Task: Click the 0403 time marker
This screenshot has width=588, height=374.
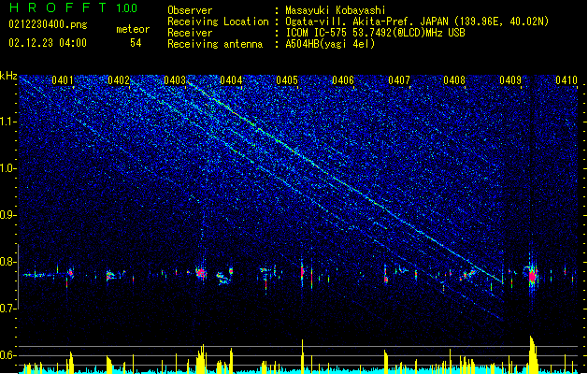Action: pos(175,80)
